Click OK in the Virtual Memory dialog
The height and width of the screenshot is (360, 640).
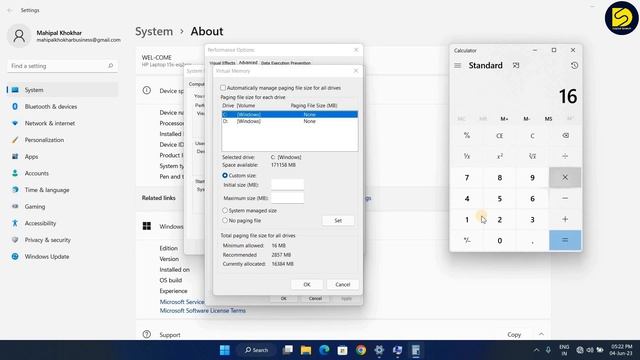click(x=307, y=284)
